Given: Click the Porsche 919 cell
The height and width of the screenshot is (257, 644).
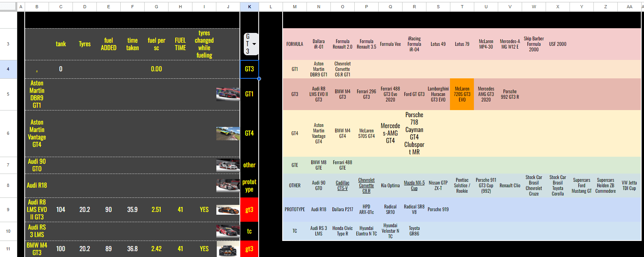Looking at the screenshot, I should coord(438,210).
